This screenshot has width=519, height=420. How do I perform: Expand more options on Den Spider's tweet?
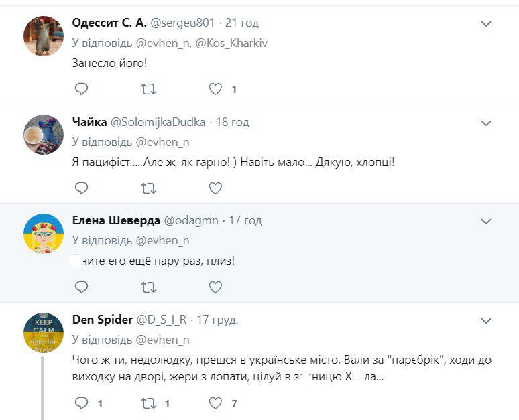[x=487, y=321]
